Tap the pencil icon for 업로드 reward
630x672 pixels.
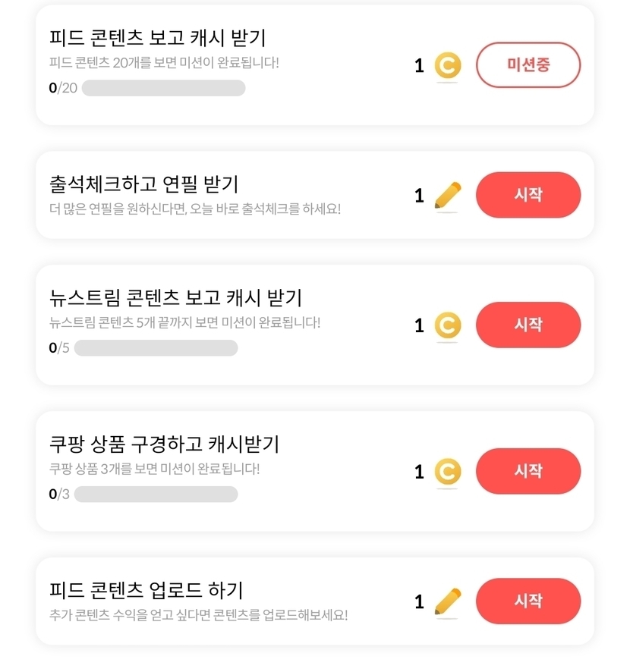pos(448,601)
